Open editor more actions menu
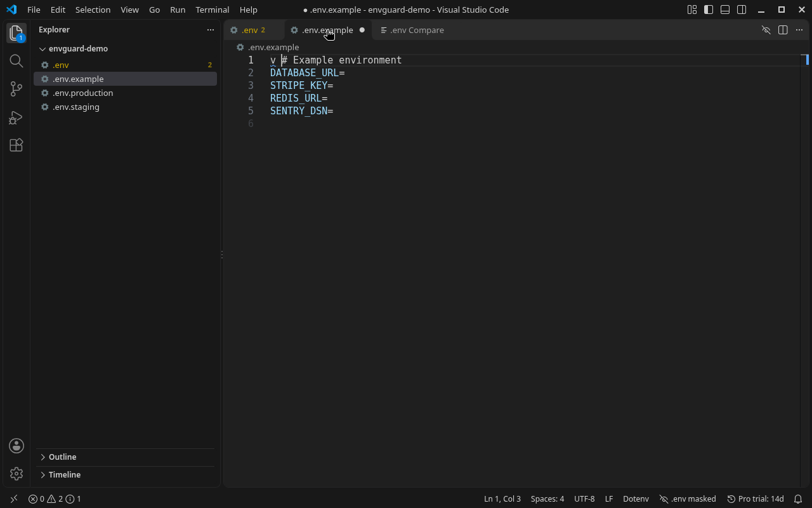This screenshot has width=812, height=508. click(799, 30)
